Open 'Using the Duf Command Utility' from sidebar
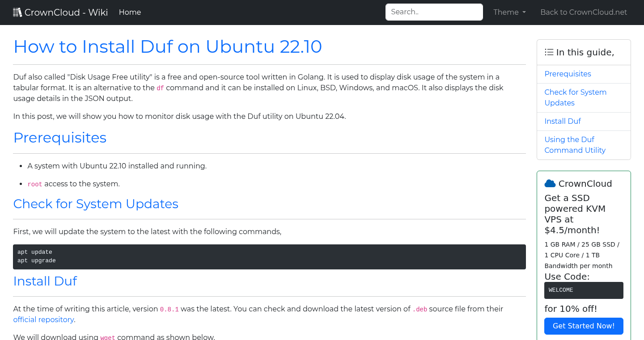 pyautogui.click(x=575, y=145)
